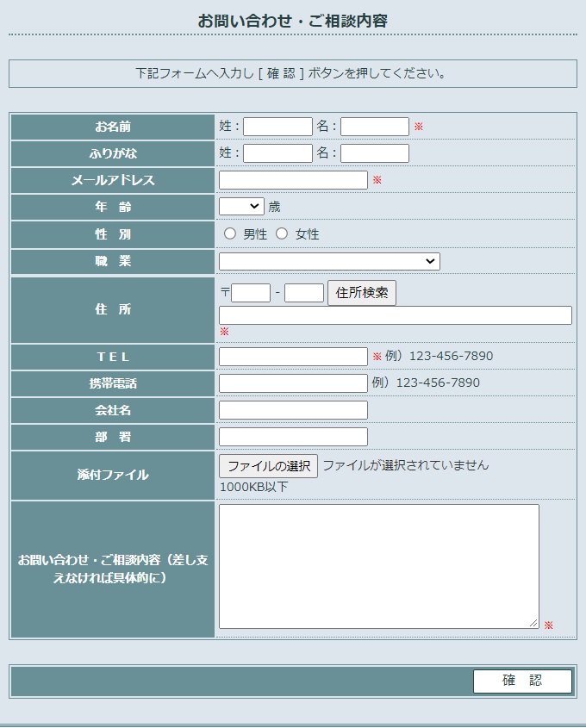Image resolution: width=586 pixels, height=728 pixels.
Task: Select the 男性 radio button
Action: click(230, 233)
